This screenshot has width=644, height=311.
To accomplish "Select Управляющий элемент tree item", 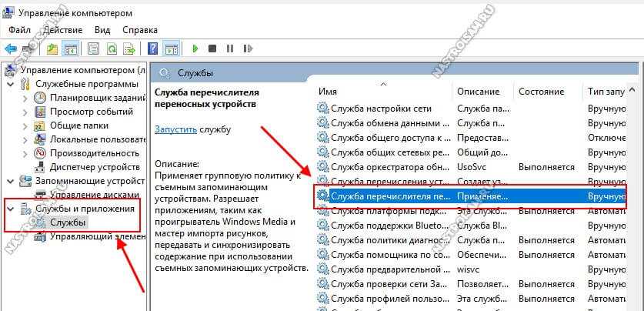I will click(x=98, y=236).
